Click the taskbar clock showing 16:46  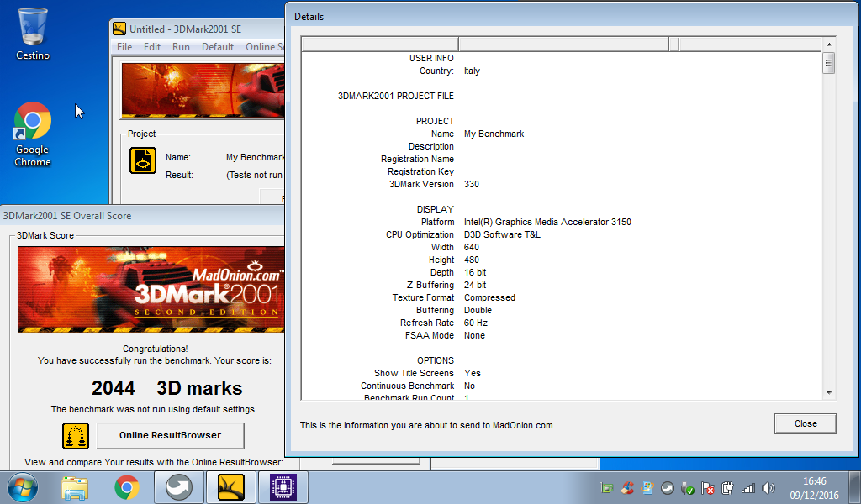814,487
